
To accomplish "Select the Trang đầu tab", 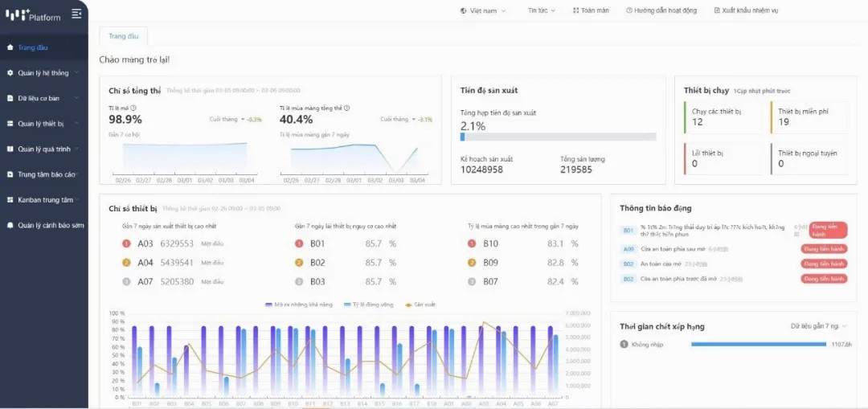I will [123, 36].
